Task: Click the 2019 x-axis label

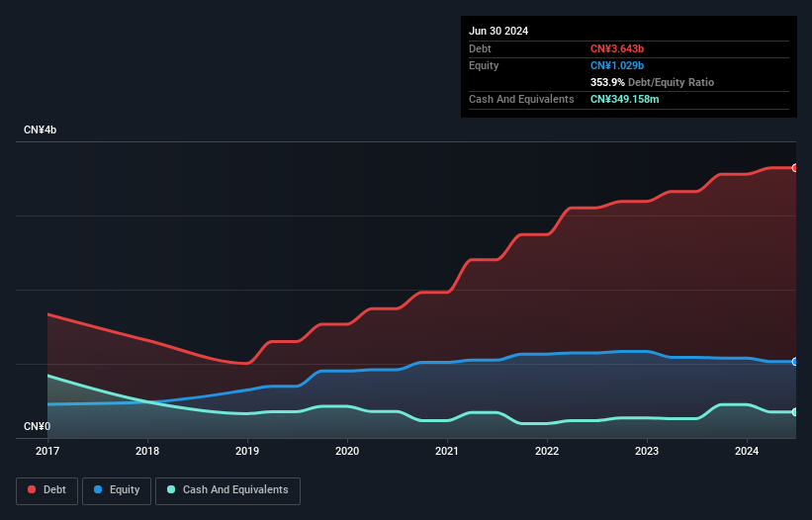Action: pyautogui.click(x=247, y=451)
